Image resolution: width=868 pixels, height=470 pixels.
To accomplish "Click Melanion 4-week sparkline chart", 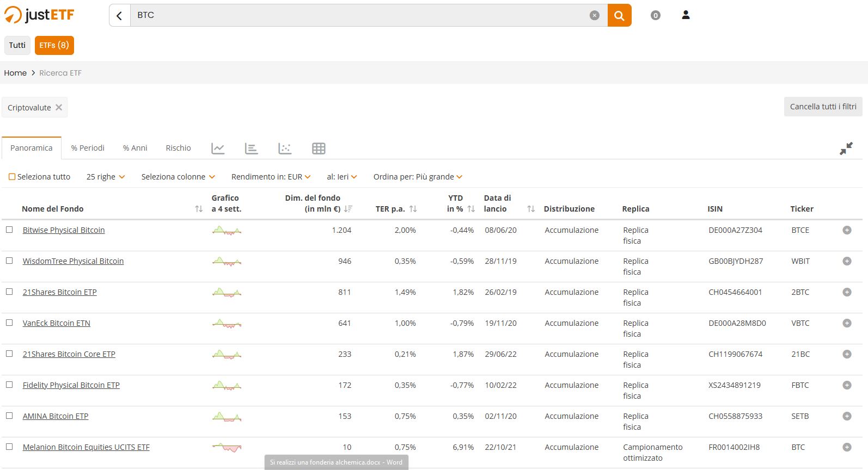I will tap(227, 448).
